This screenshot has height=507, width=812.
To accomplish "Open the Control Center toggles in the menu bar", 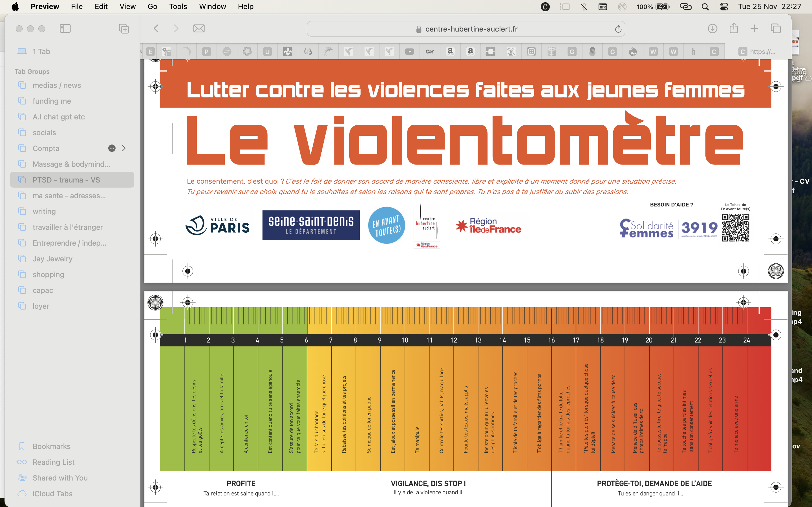I will click(x=724, y=7).
